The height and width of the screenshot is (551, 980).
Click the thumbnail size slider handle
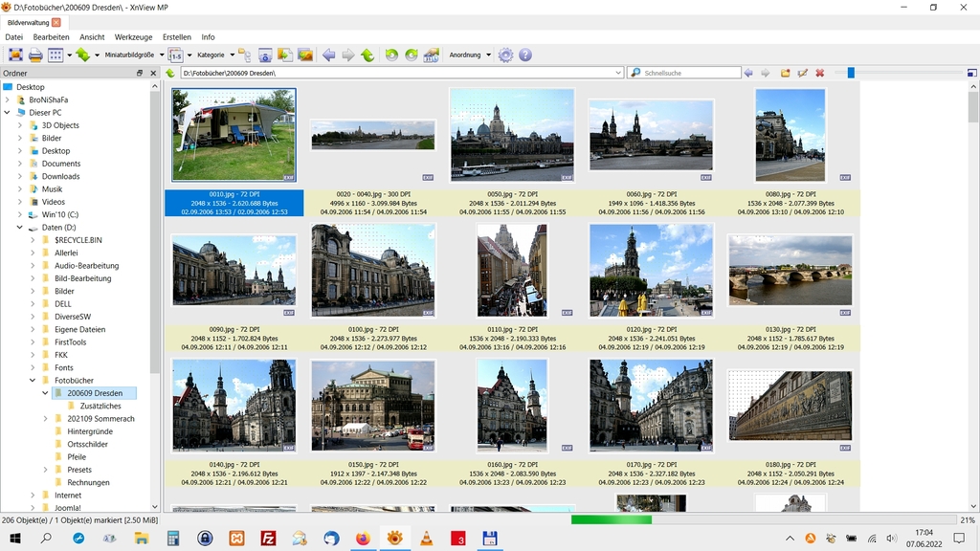(x=850, y=73)
